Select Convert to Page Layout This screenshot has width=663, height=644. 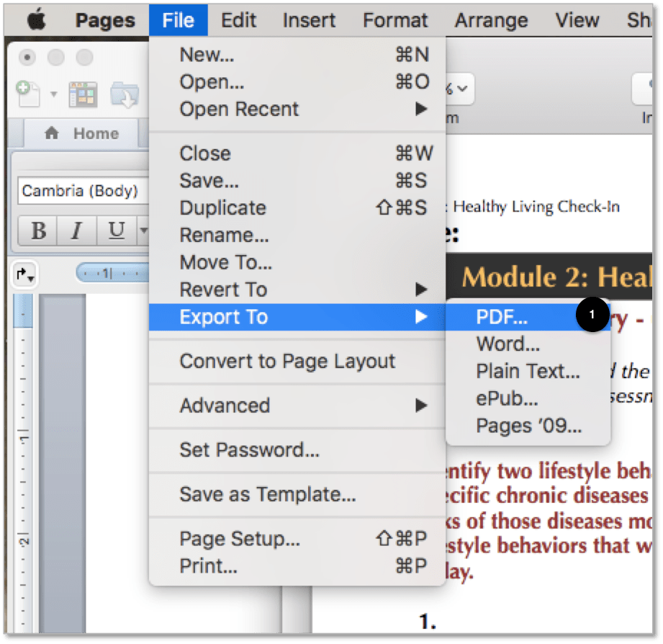click(297, 362)
